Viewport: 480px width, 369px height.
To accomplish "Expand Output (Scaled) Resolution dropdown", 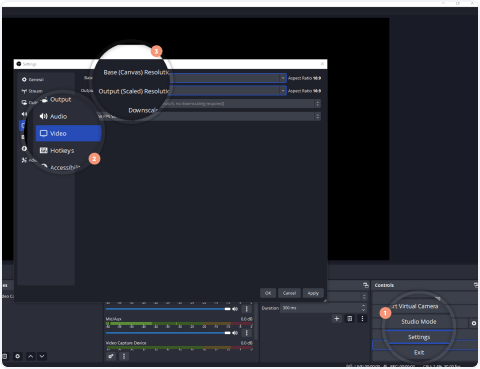I will 228,91.
